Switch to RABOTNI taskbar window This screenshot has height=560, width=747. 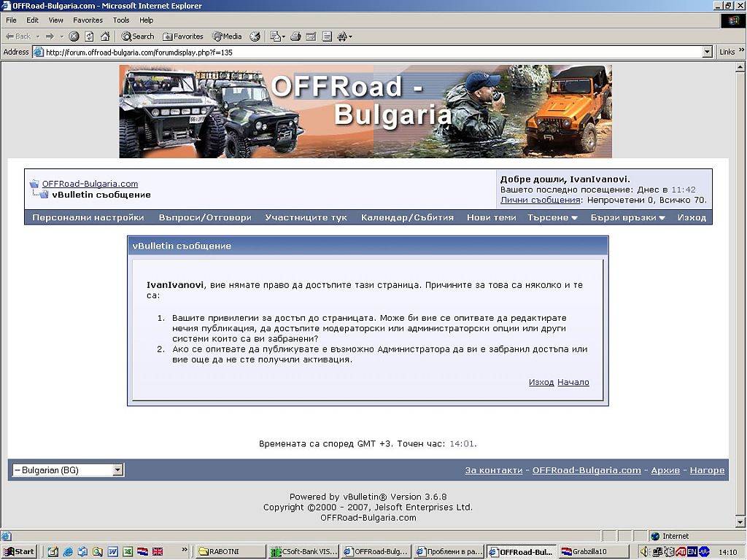(x=229, y=551)
